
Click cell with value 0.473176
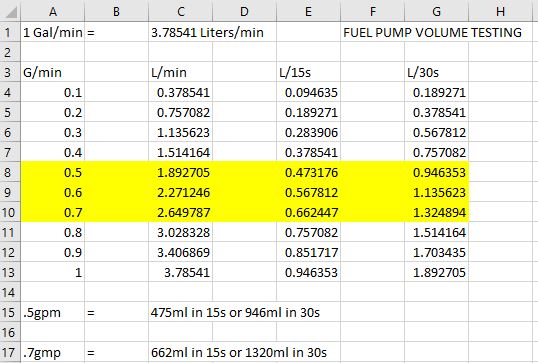(x=308, y=172)
